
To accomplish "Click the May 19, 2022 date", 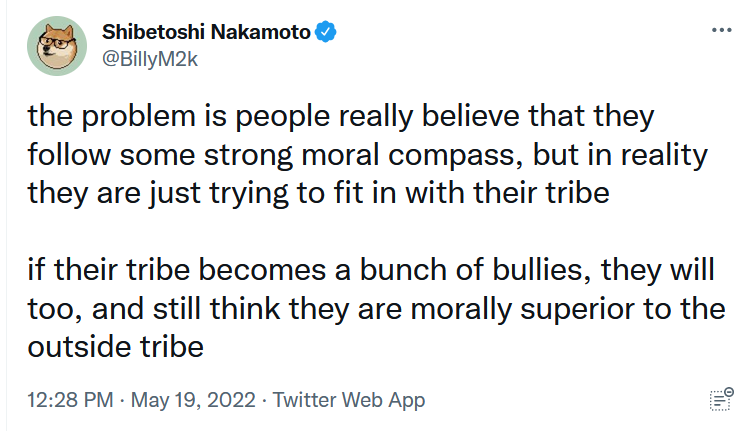I will tap(193, 400).
